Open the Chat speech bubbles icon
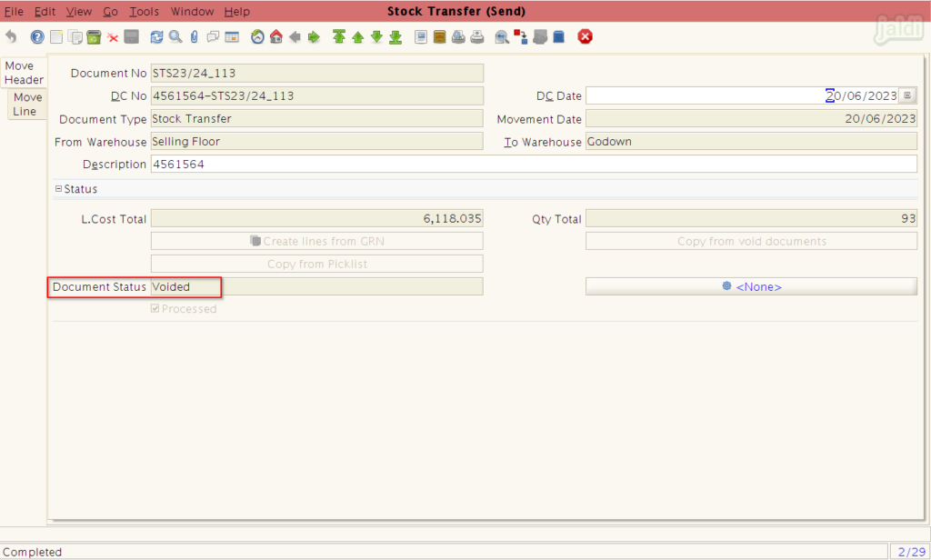931x560 pixels. [x=213, y=37]
